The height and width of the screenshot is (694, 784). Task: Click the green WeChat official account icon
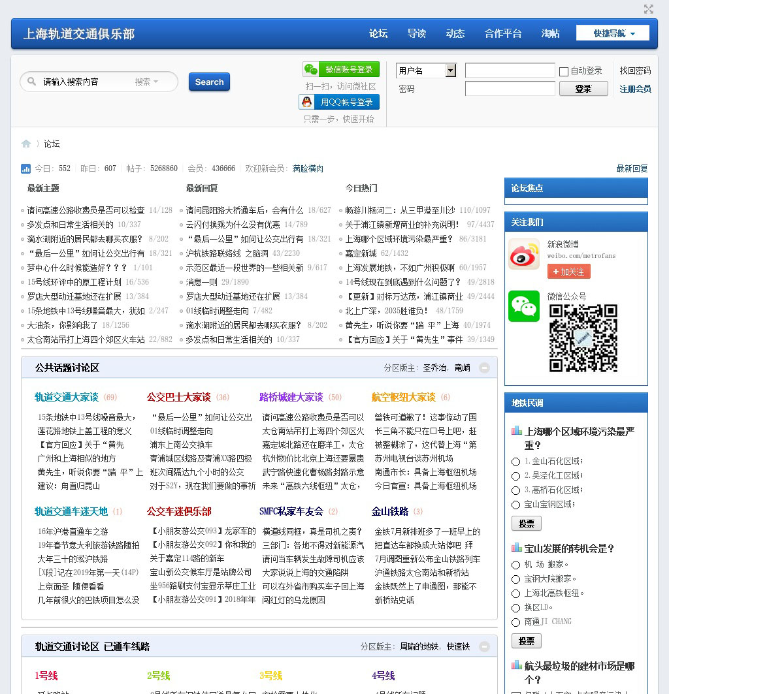(524, 306)
